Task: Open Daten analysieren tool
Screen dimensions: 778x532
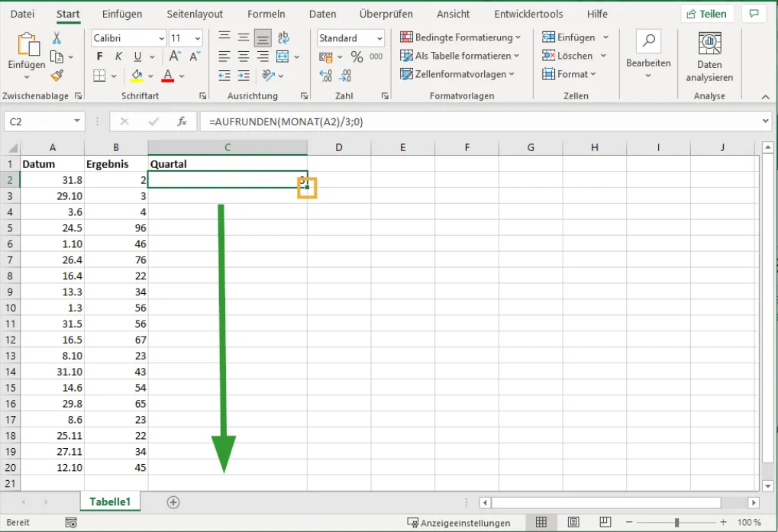Action: (709, 57)
